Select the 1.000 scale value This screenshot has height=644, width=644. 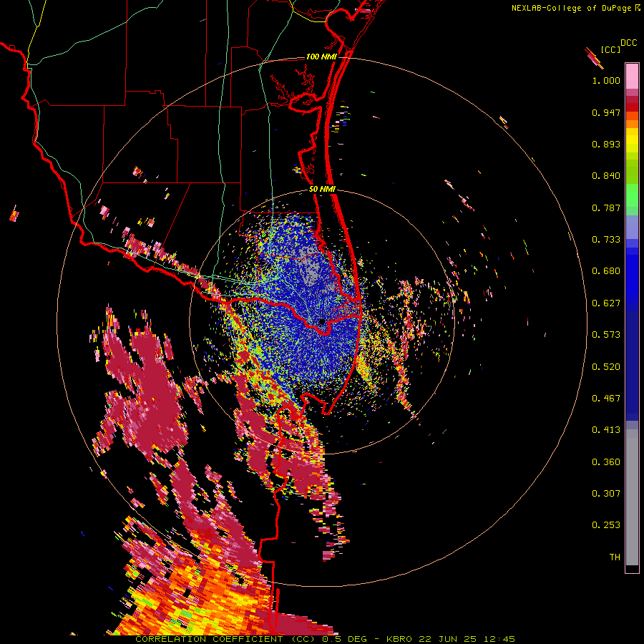coord(606,80)
